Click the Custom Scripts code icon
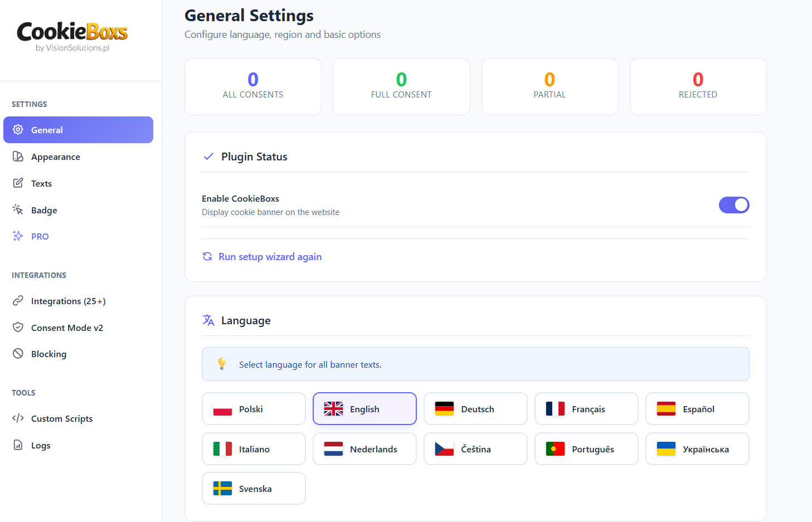 pos(18,418)
